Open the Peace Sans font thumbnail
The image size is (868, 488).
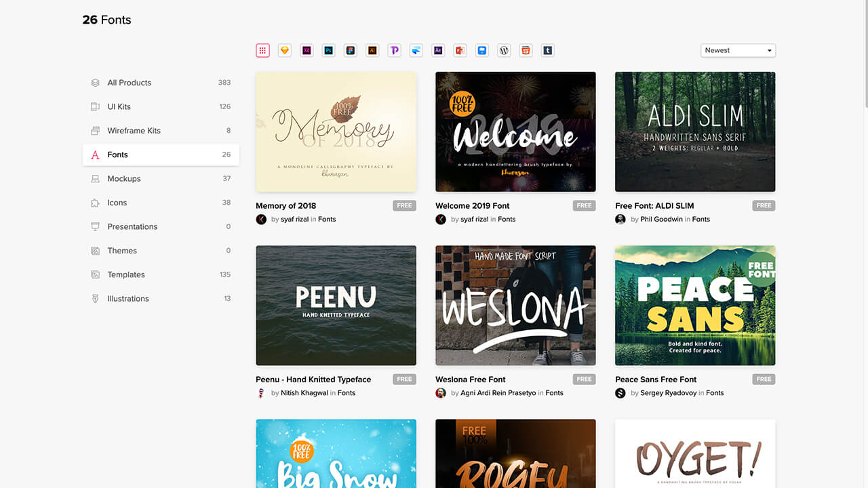point(694,306)
